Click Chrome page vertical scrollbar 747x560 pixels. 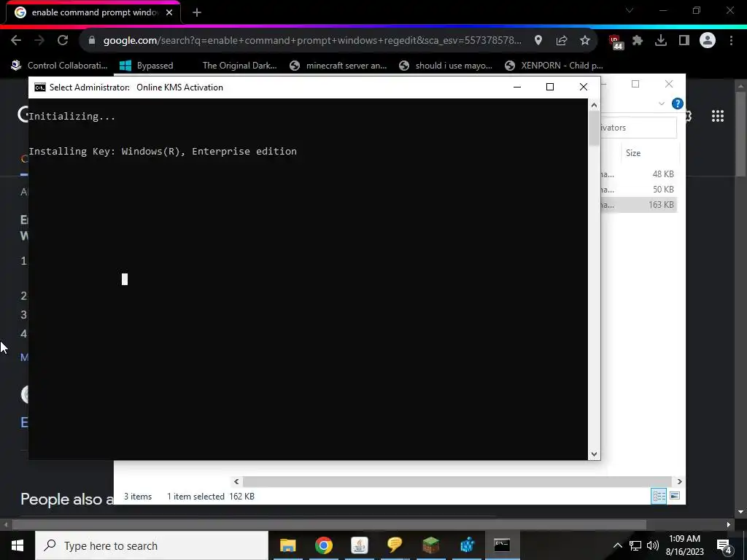740,133
